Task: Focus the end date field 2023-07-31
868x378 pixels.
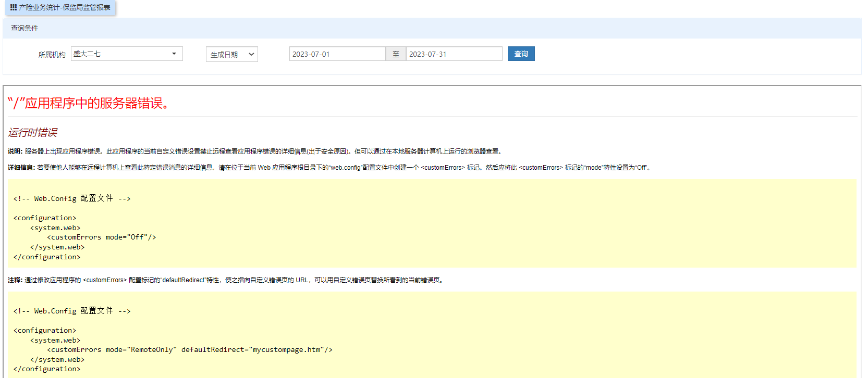Action: pyautogui.click(x=454, y=54)
